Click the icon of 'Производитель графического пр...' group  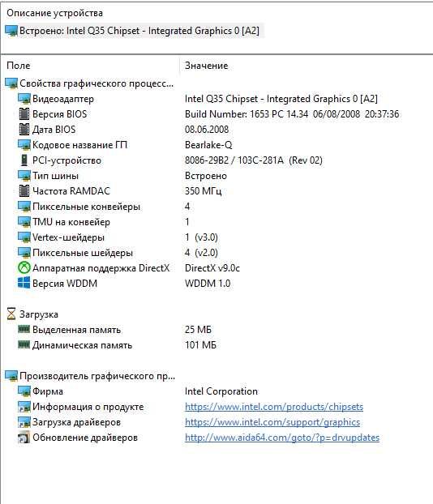(x=11, y=376)
